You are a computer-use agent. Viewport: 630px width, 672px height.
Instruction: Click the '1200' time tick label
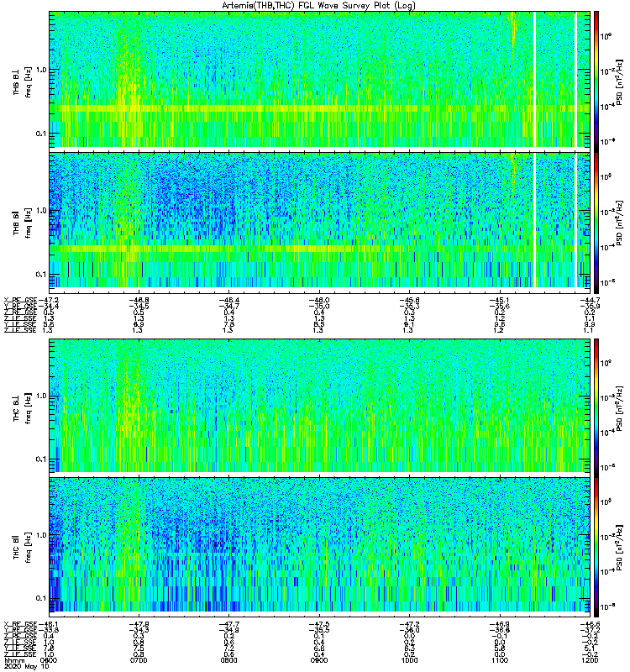(591, 660)
